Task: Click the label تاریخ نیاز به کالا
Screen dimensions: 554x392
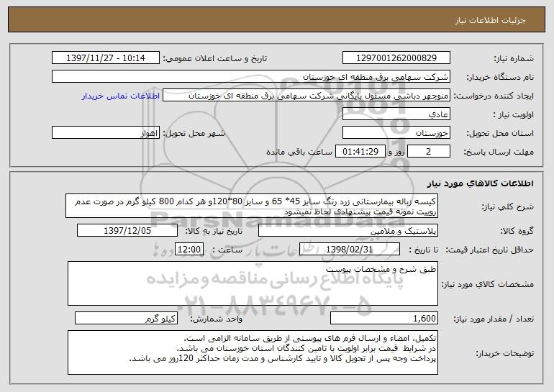Action: (214, 231)
